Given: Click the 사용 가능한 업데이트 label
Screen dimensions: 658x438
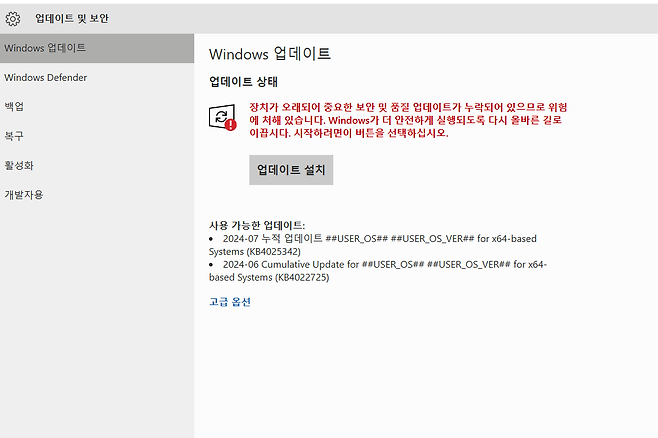Looking at the screenshot, I should [257, 225].
